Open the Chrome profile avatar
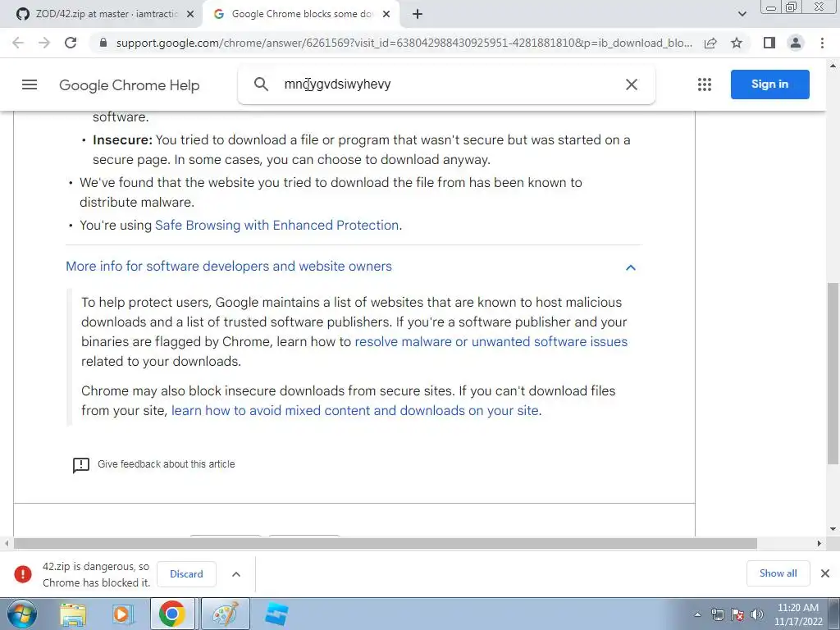 [796, 43]
